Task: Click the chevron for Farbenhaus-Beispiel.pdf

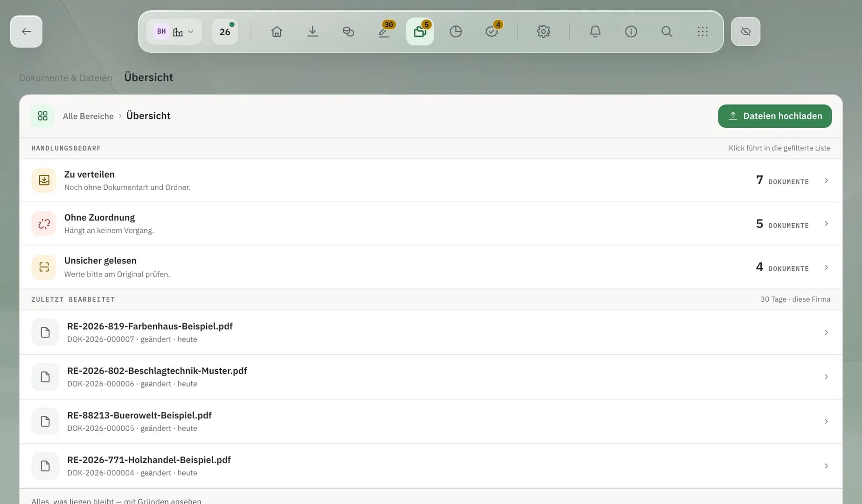Action: coord(826,332)
